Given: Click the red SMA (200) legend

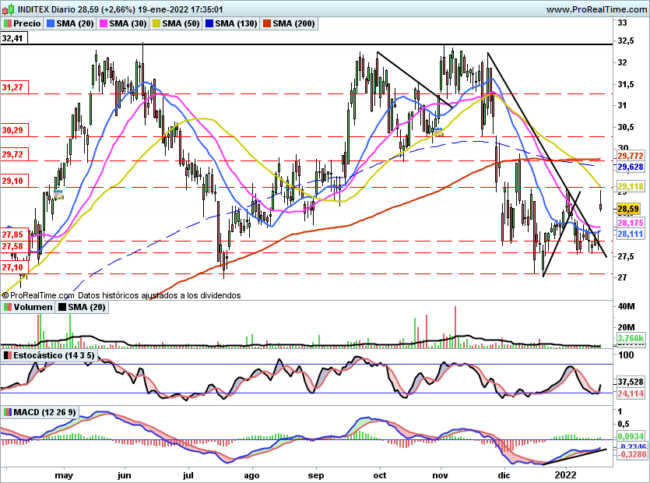Looking at the screenshot, I should (289, 24).
